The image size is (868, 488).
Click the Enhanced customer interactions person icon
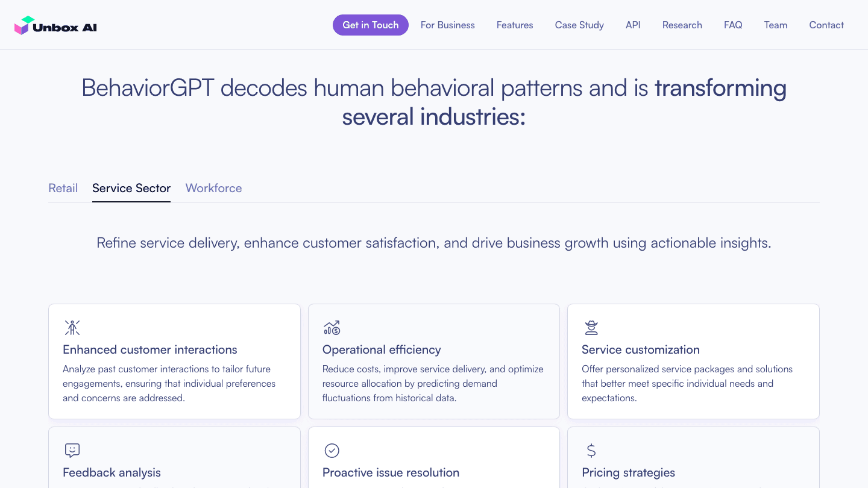[72, 328]
